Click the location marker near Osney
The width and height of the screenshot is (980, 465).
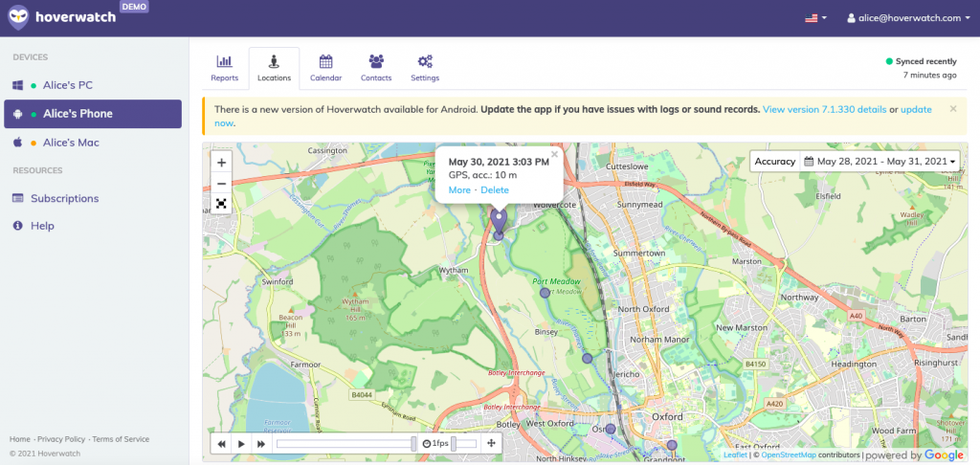(x=611, y=429)
